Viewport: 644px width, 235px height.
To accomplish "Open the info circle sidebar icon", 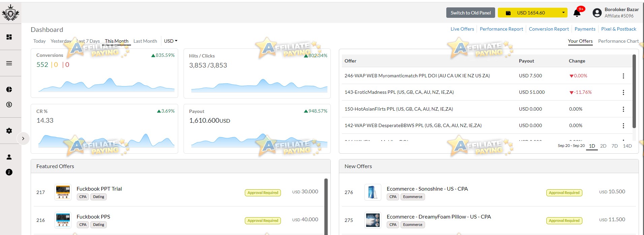I will (x=9, y=172).
